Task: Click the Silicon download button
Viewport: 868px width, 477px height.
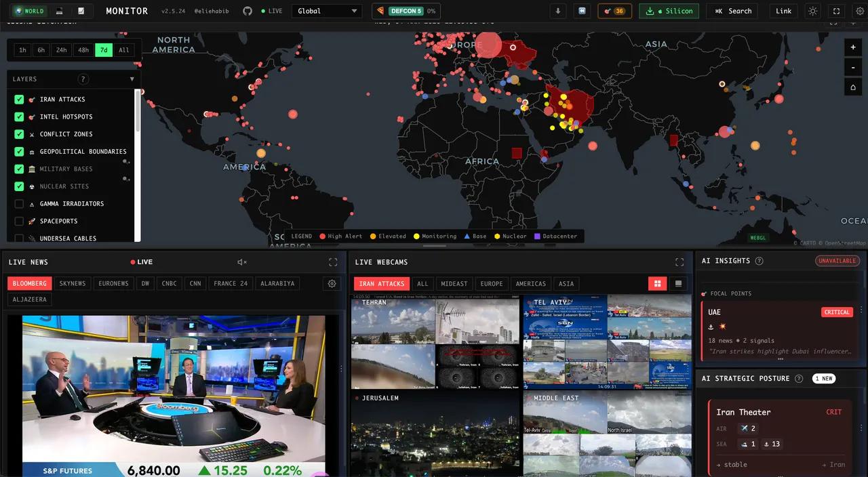Action: point(669,10)
